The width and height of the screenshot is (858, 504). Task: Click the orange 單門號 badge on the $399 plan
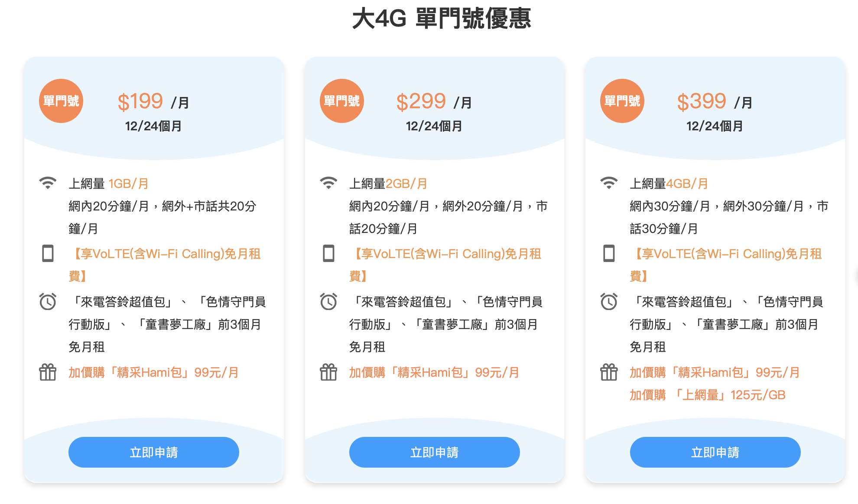(x=622, y=101)
